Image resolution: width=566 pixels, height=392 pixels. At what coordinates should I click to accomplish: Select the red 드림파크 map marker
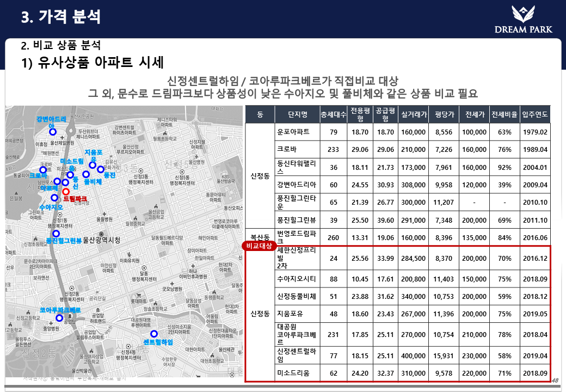tap(66, 192)
